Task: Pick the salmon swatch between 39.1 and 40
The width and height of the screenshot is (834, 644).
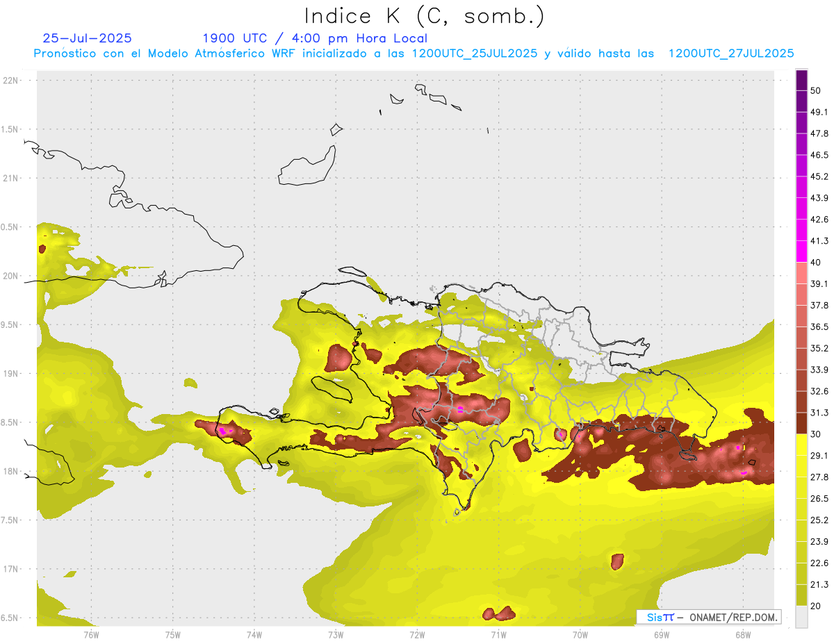Action: coord(801,273)
